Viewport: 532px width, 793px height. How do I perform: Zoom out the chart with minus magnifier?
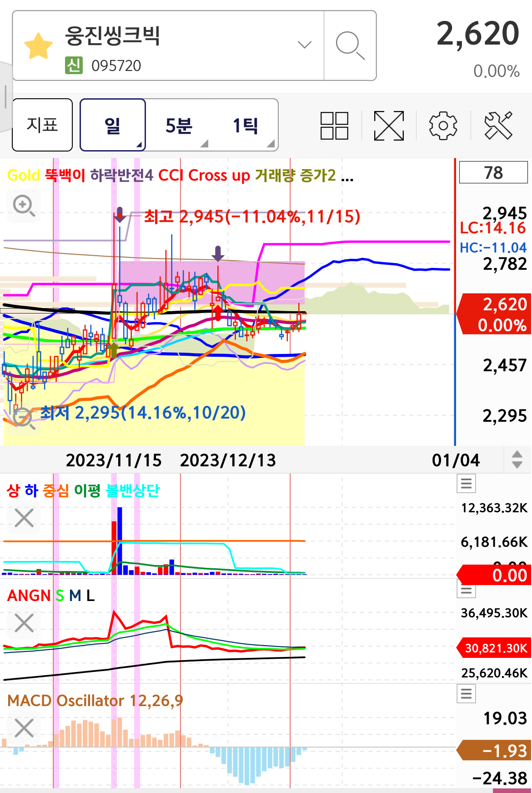(x=24, y=418)
